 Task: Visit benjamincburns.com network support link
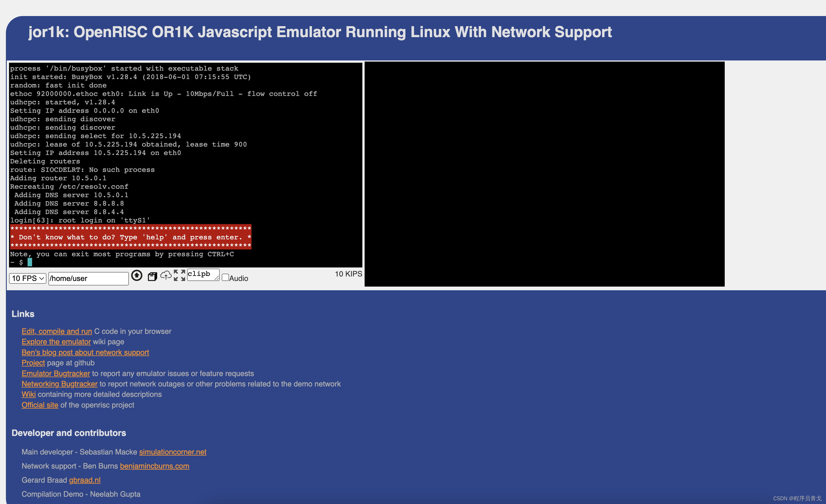[154, 466]
